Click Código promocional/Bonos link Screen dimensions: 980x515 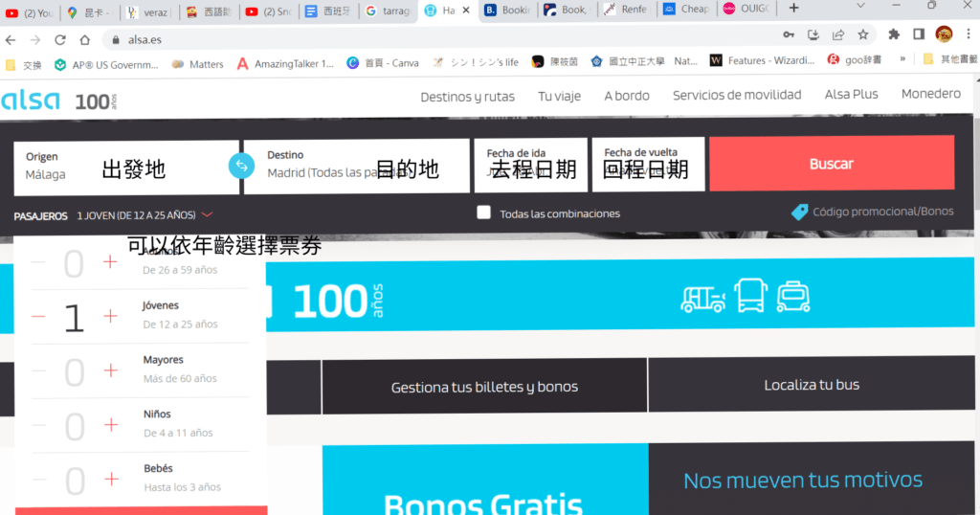point(883,212)
